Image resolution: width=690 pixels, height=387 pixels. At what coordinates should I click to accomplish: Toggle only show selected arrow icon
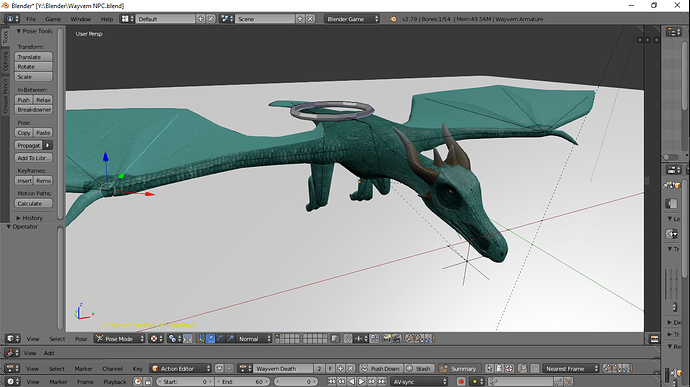(489, 369)
